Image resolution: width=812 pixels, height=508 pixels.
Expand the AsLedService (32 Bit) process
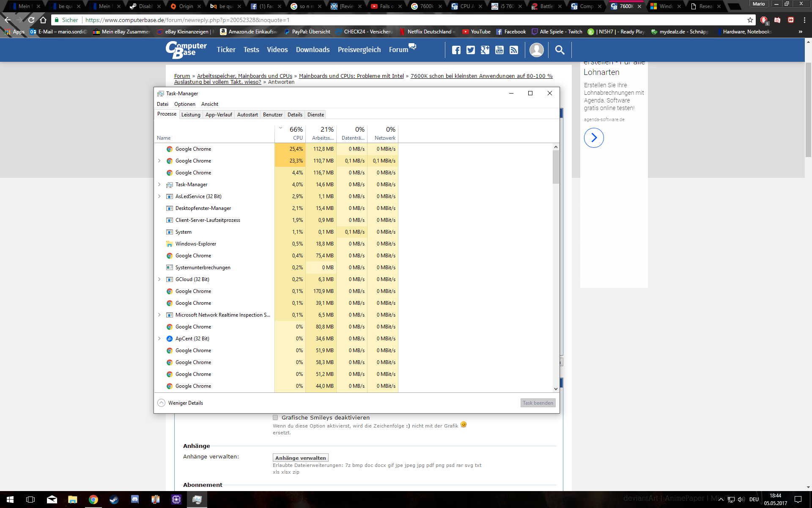coord(159,196)
